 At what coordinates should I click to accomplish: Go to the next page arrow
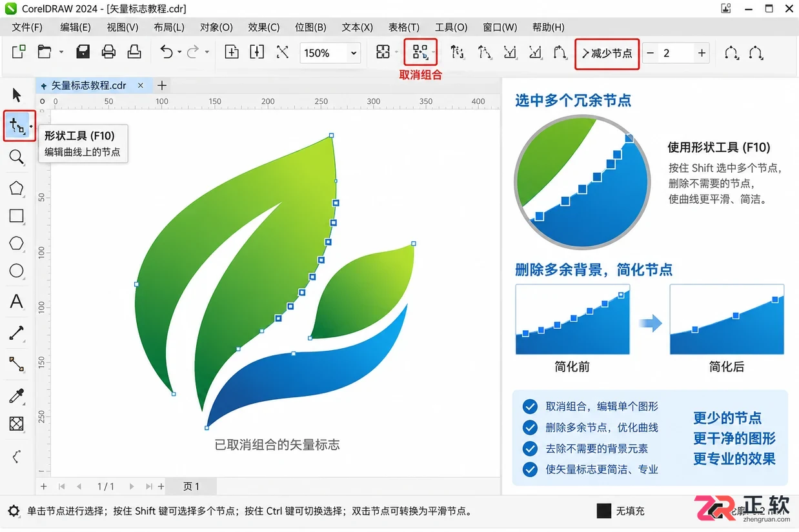tap(132, 486)
